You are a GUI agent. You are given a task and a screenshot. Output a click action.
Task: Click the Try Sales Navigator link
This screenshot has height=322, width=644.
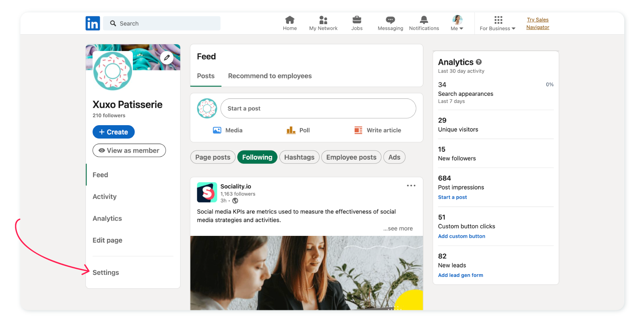[538, 23]
